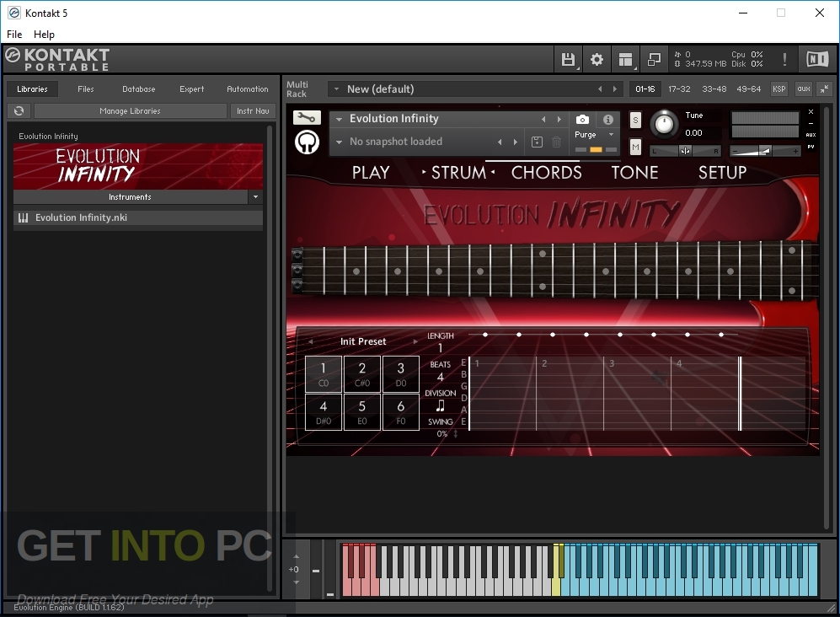Screen dimensions: 840x617
Task: Toggle PV button on instrument header
Action: (x=811, y=147)
